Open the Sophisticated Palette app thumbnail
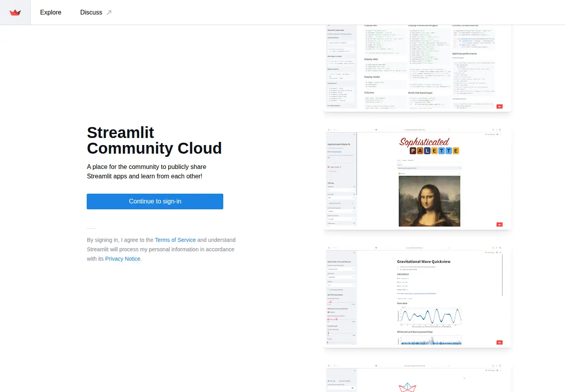The image size is (565, 392). (417, 178)
